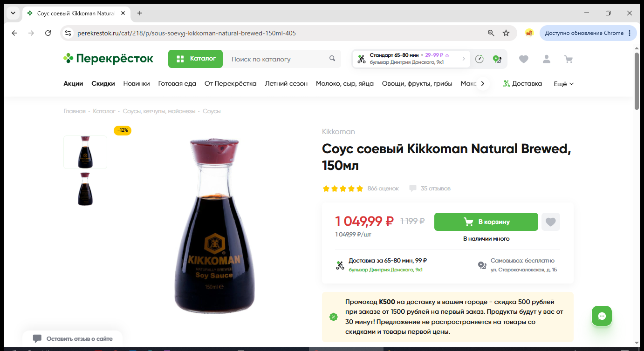The width and height of the screenshot is (644, 351).
Task: Bookmark this page with the star icon
Action: [x=506, y=33]
